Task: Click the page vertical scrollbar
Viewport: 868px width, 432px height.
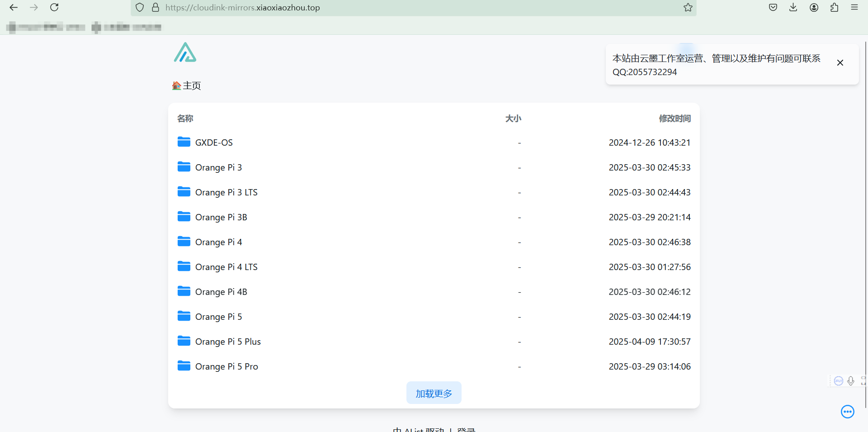Action: [866, 224]
